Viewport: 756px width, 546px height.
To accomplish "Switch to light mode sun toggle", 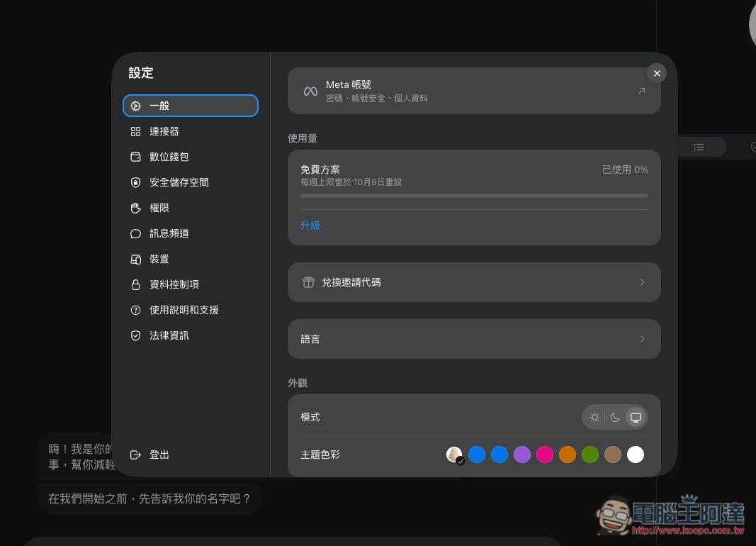I will coord(594,417).
